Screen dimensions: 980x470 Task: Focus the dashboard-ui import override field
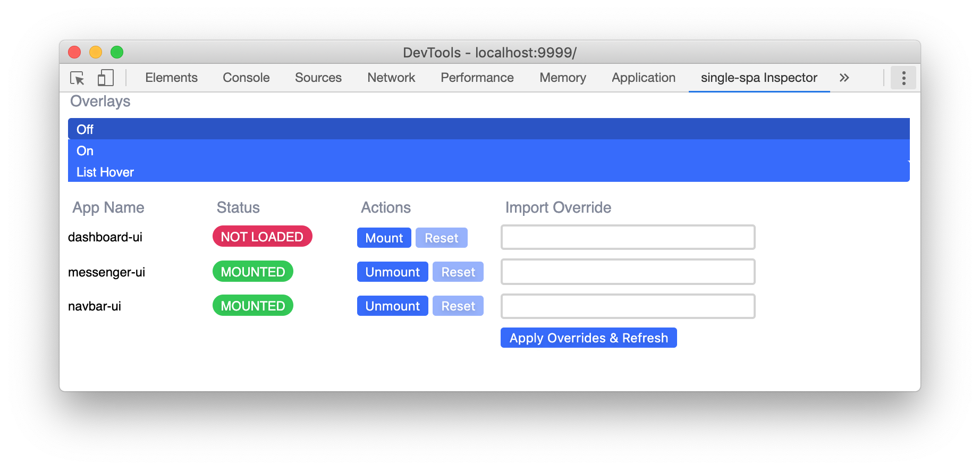click(628, 237)
